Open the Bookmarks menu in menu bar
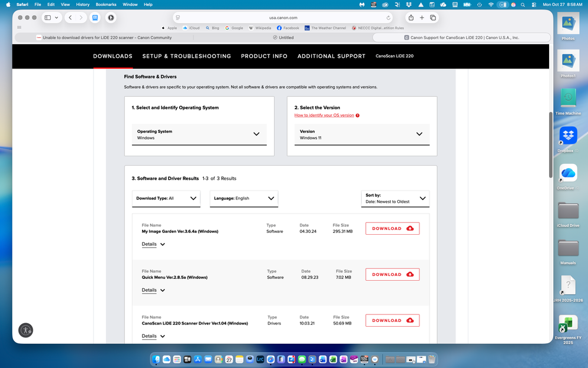The image size is (588, 368). click(106, 4)
